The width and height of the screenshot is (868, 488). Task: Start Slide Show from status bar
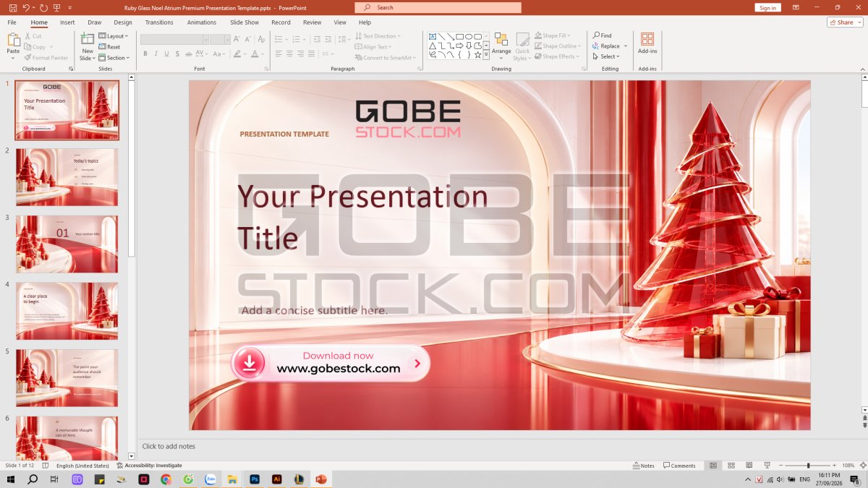(x=767, y=466)
